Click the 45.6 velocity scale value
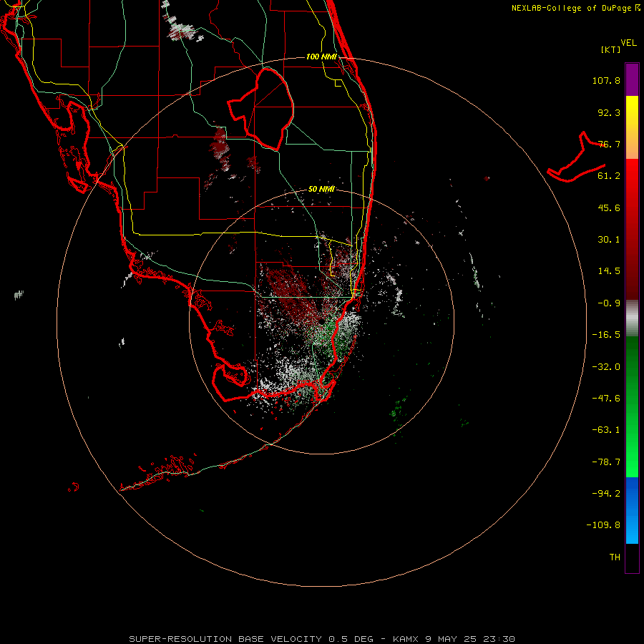The width and height of the screenshot is (644, 644). click(x=609, y=208)
